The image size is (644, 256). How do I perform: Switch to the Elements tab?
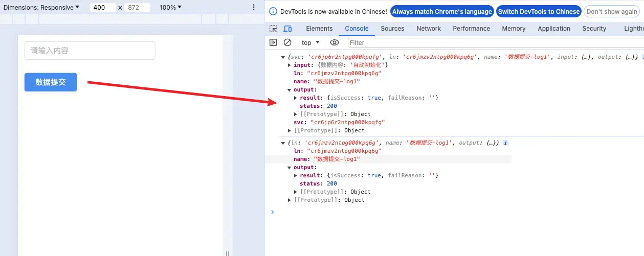pyautogui.click(x=319, y=29)
